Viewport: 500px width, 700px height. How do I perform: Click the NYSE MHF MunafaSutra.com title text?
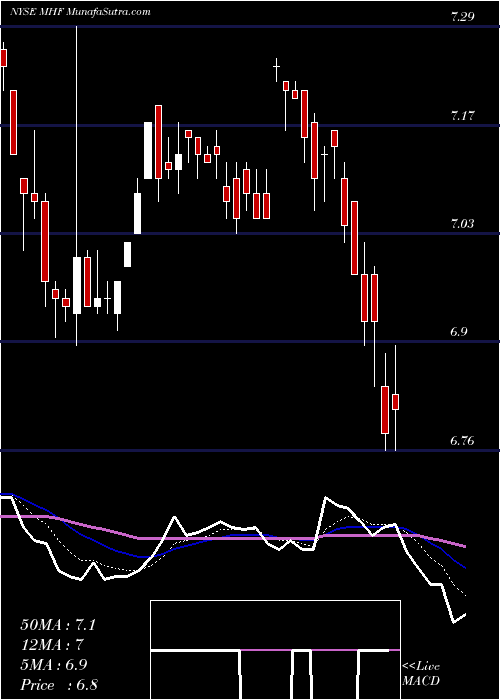coord(80,12)
